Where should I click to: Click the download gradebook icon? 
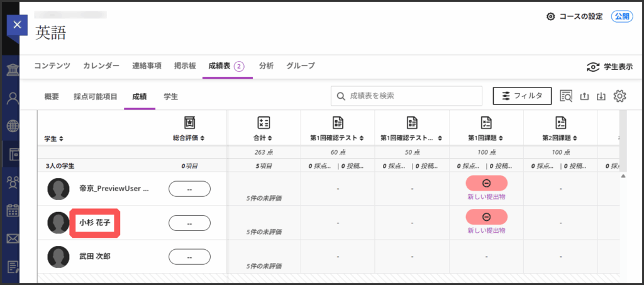601,96
